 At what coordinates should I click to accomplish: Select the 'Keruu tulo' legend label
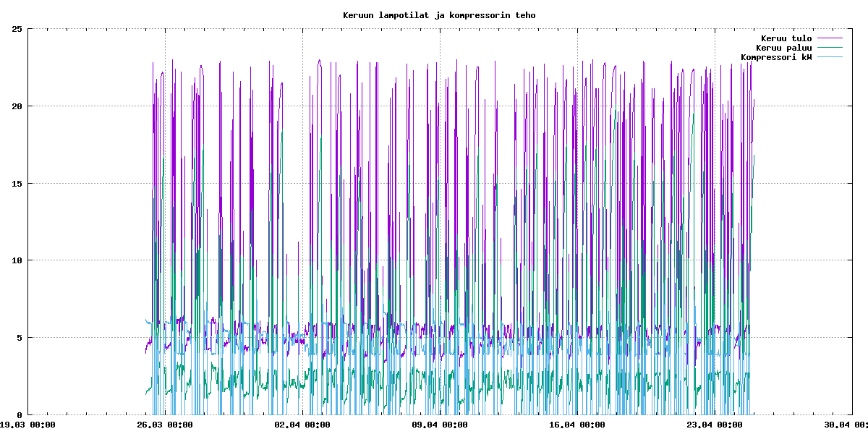point(786,38)
